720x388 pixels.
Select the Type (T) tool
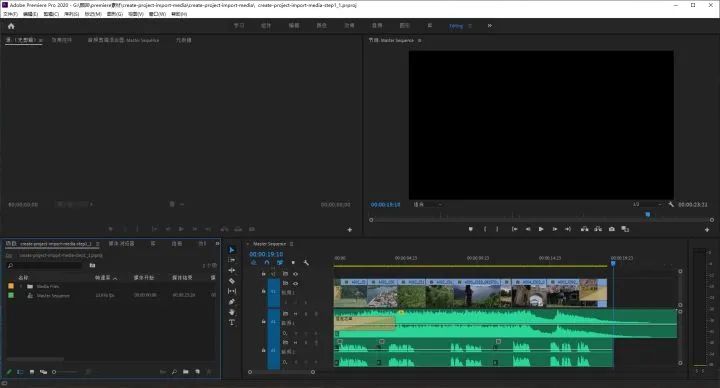231,322
